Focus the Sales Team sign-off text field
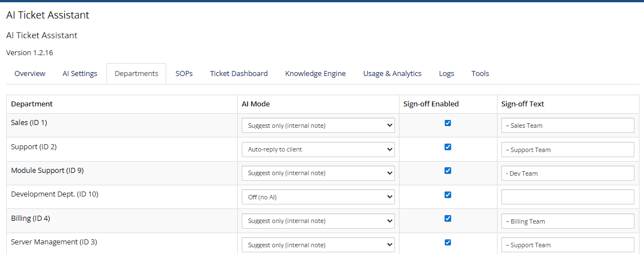 point(567,126)
